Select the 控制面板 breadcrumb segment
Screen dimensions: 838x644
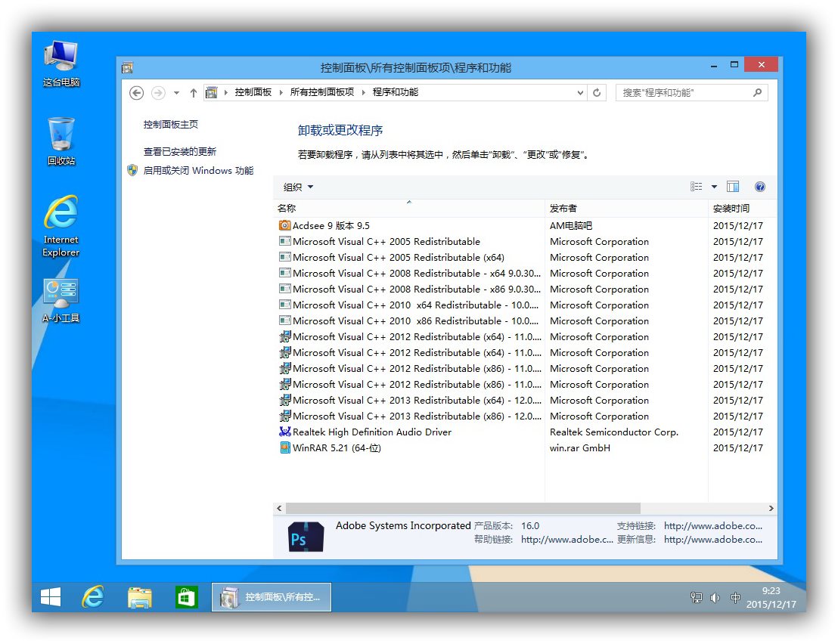253,92
